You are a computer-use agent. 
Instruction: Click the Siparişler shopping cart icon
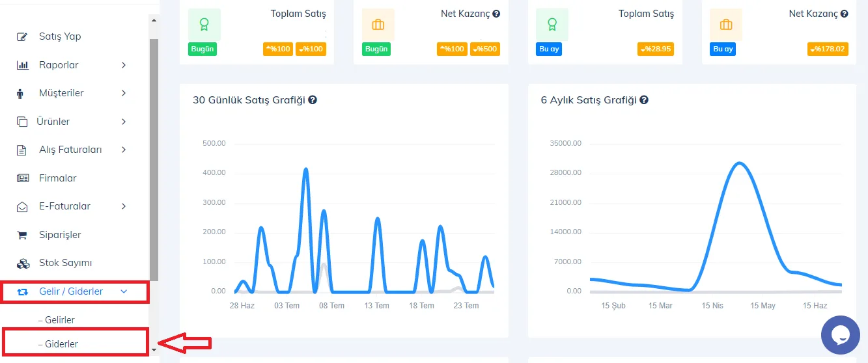(x=22, y=235)
